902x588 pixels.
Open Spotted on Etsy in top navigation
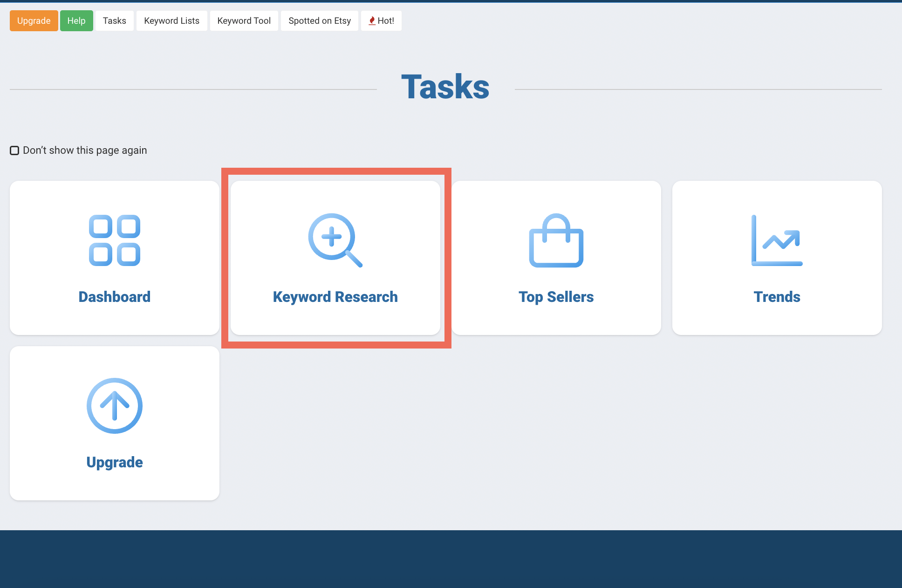pos(320,21)
